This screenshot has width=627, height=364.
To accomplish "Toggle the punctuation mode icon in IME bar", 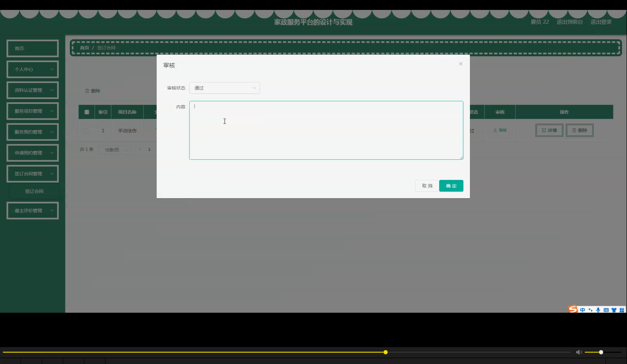I will 590,310.
